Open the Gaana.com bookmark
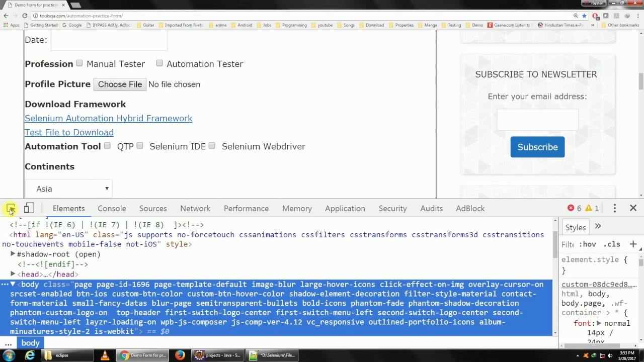This screenshot has width=644, height=362. [x=509, y=25]
